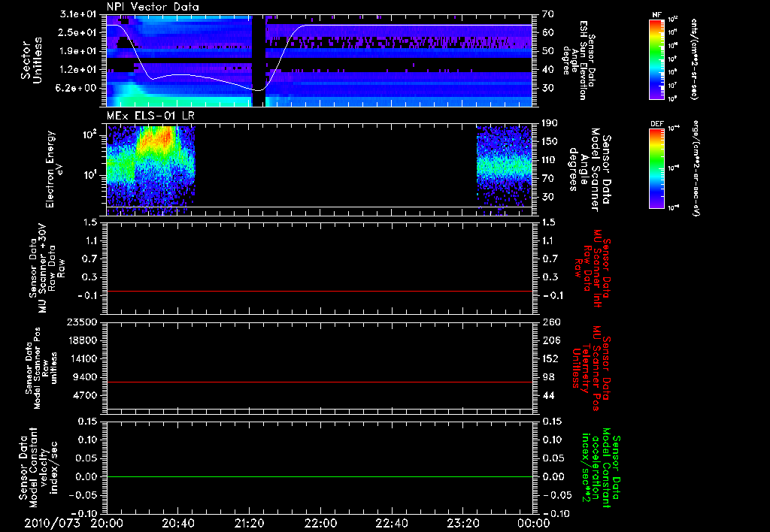Click the 21:20 time axis label
Image resolution: width=770 pixels, height=532 pixels.
tap(249, 523)
